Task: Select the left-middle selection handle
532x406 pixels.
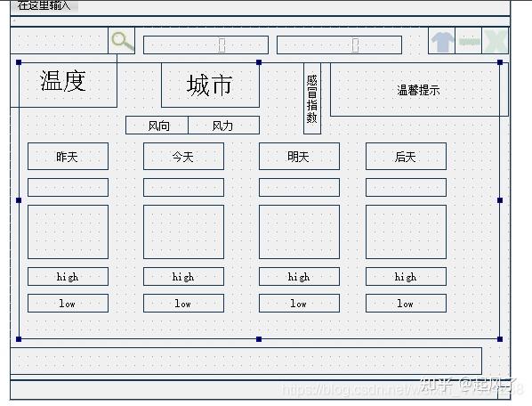Action: point(19,200)
